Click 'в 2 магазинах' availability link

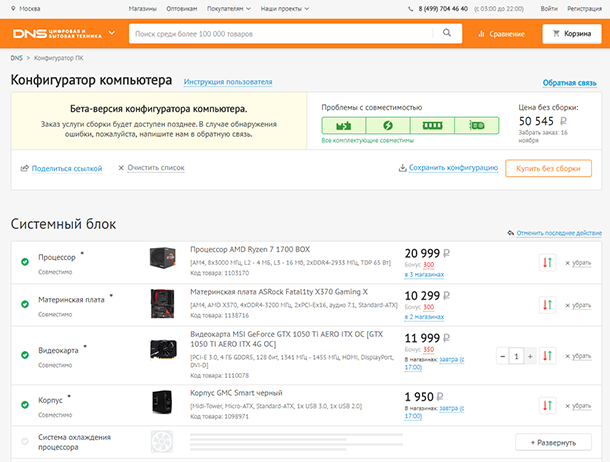pos(424,317)
